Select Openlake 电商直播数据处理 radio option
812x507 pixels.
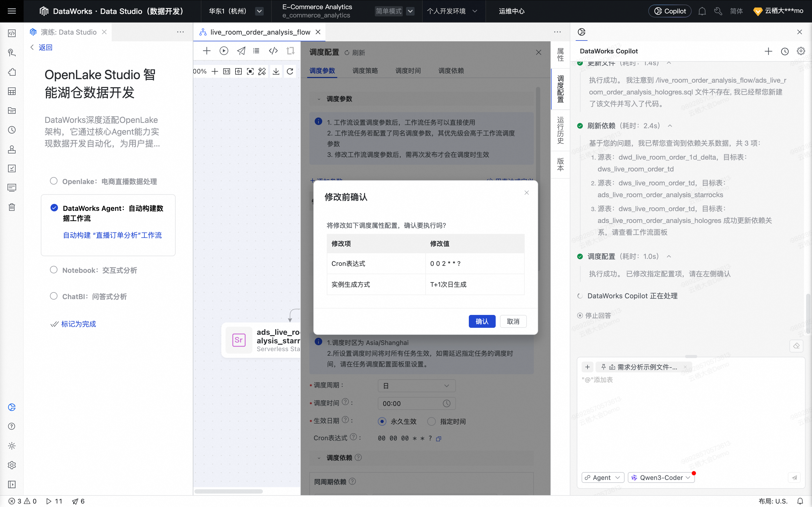coord(54,181)
